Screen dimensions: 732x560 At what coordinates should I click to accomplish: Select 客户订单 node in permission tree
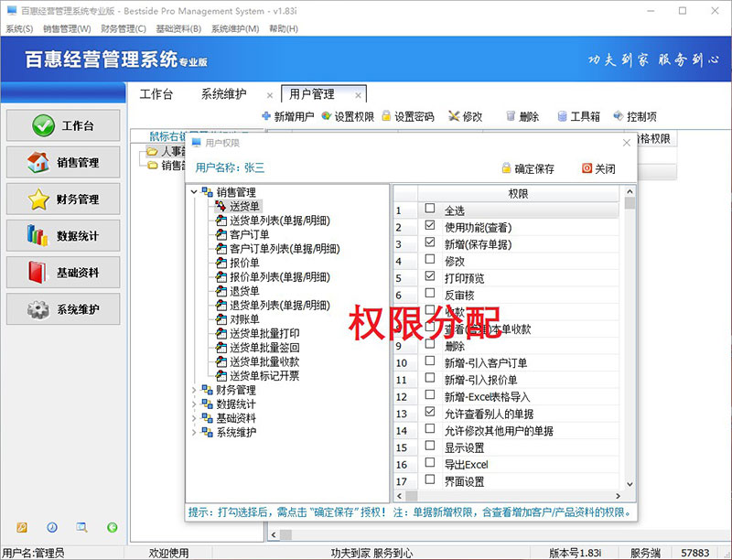(x=249, y=234)
